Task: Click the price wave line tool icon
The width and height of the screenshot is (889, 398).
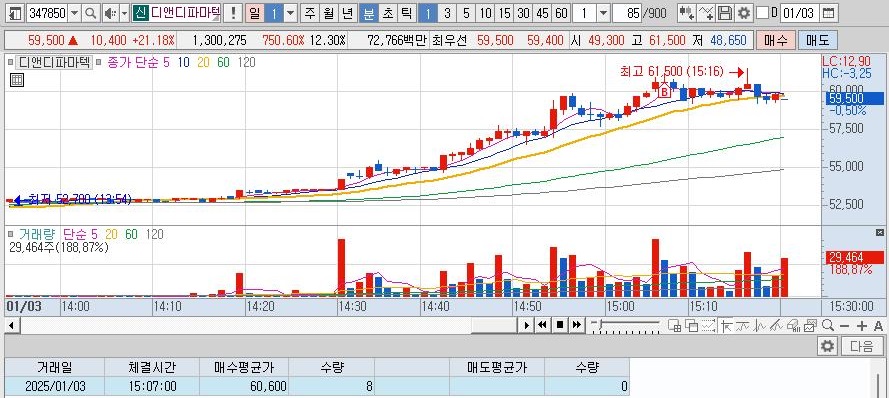Action: click(x=760, y=325)
